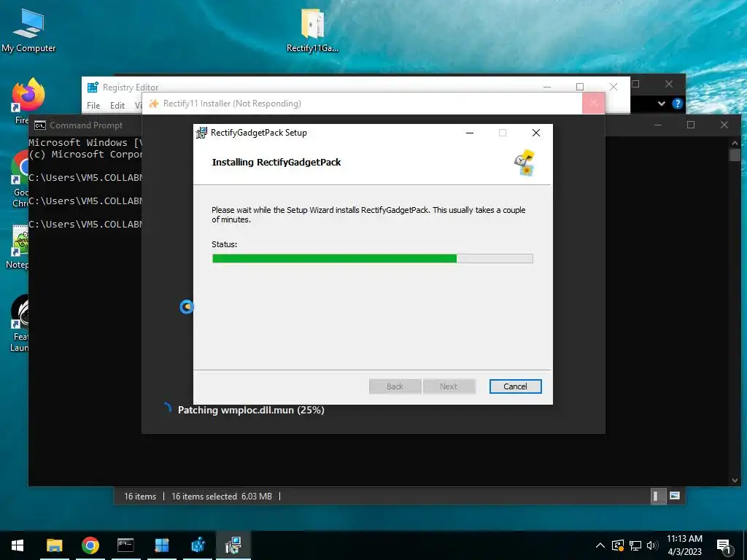Click the Registry Editor title bar icon
This screenshot has height=560, width=747.
click(x=93, y=87)
